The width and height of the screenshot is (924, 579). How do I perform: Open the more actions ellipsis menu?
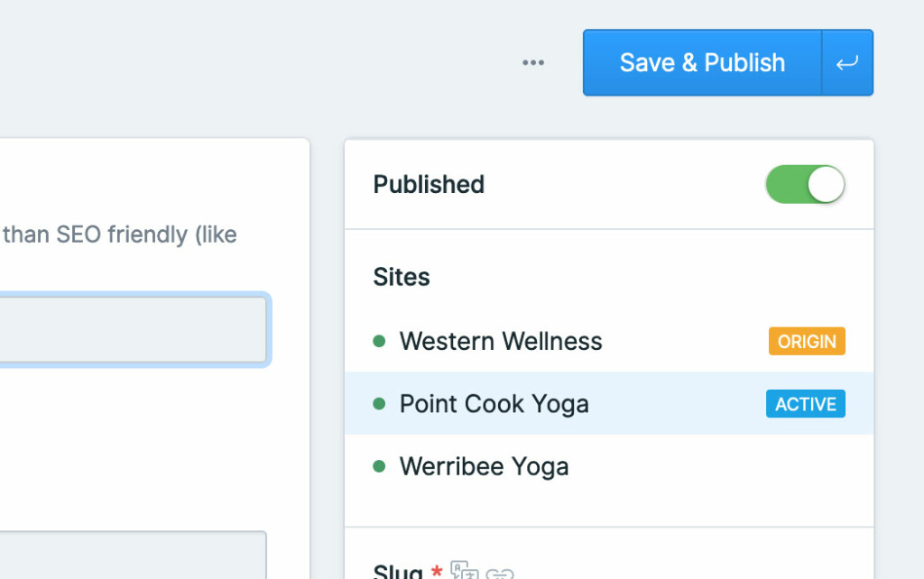click(533, 62)
